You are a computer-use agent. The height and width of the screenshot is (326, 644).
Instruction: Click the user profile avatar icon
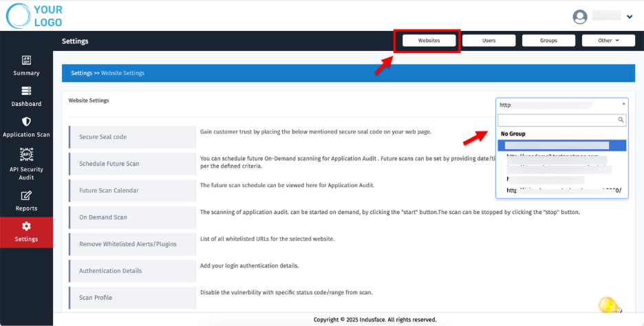tap(580, 17)
